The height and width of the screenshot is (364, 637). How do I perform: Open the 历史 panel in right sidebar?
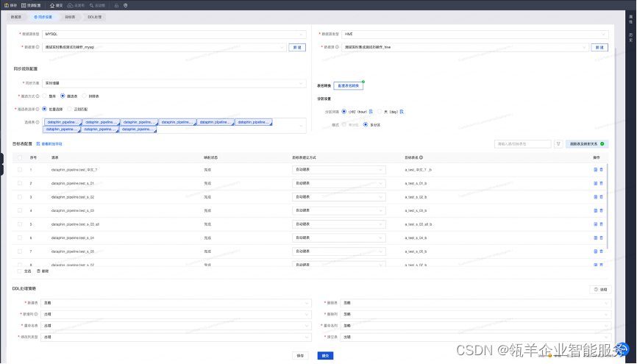pos(631,38)
